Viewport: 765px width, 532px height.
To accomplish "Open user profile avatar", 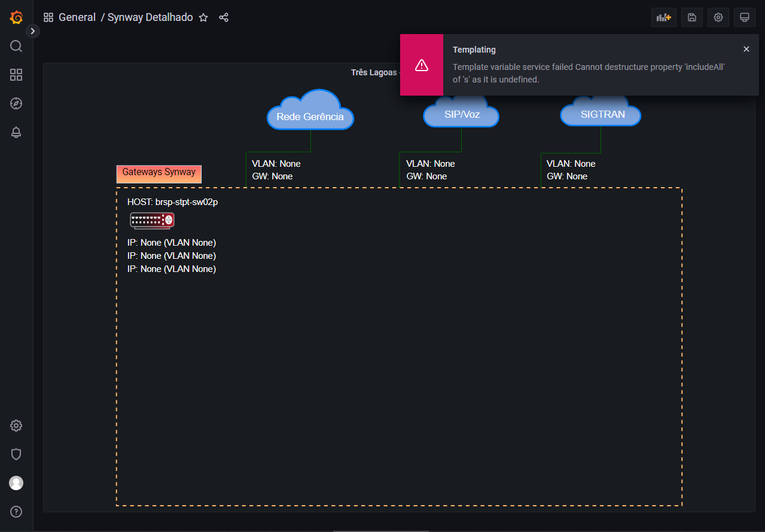I will tap(16, 483).
